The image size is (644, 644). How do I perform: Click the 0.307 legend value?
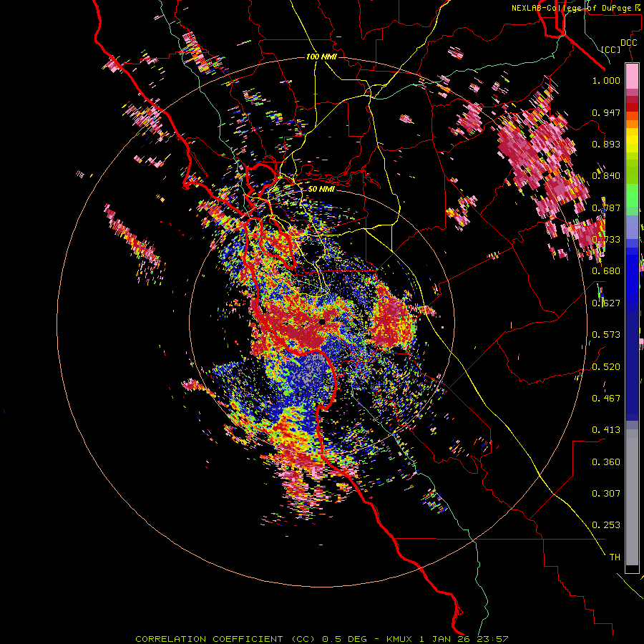click(606, 494)
